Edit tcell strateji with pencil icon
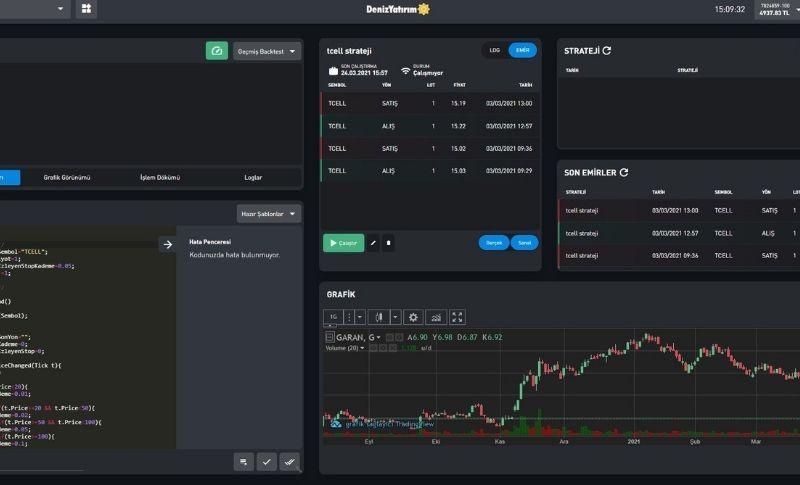The height and width of the screenshot is (485, 800). [x=373, y=243]
